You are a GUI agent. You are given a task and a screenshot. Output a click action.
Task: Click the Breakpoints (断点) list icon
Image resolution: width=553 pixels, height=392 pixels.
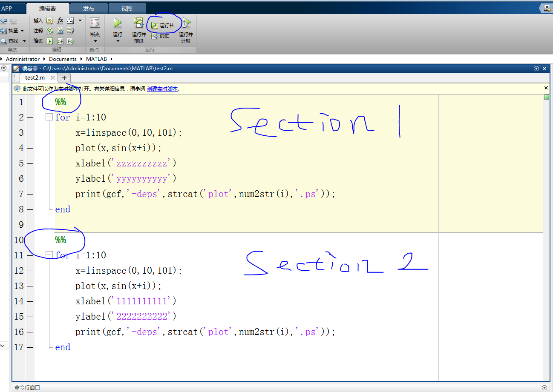95,23
